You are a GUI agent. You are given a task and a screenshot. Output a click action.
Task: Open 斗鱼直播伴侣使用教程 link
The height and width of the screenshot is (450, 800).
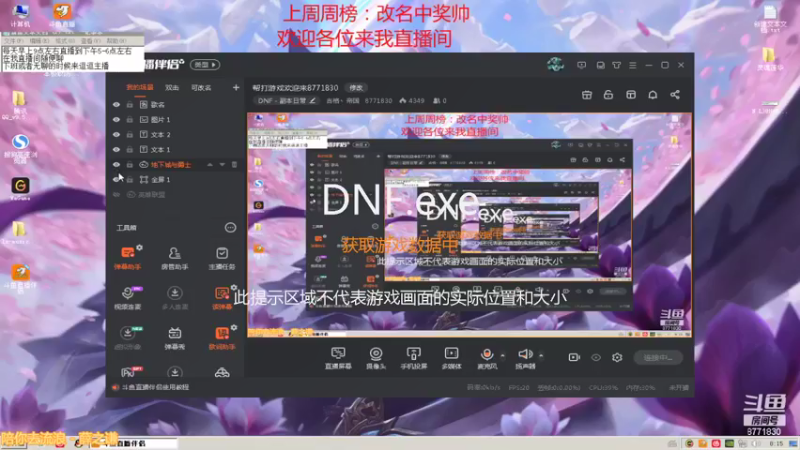pos(156,387)
